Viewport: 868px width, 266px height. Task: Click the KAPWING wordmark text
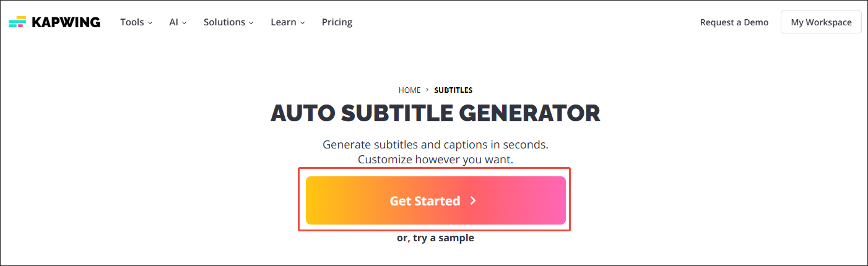point(66,22)
